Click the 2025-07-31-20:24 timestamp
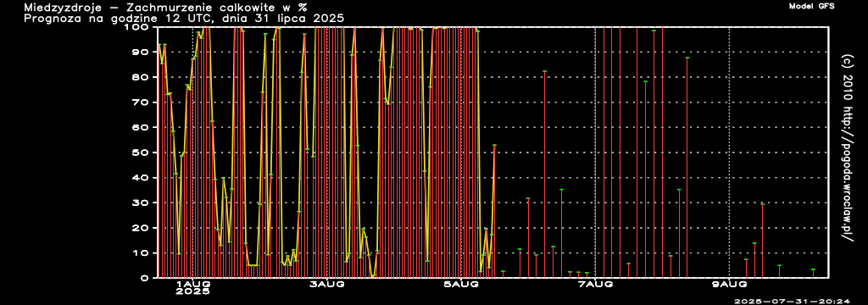Viewport: 868px width, 305px height. click(x=792, y=301)
